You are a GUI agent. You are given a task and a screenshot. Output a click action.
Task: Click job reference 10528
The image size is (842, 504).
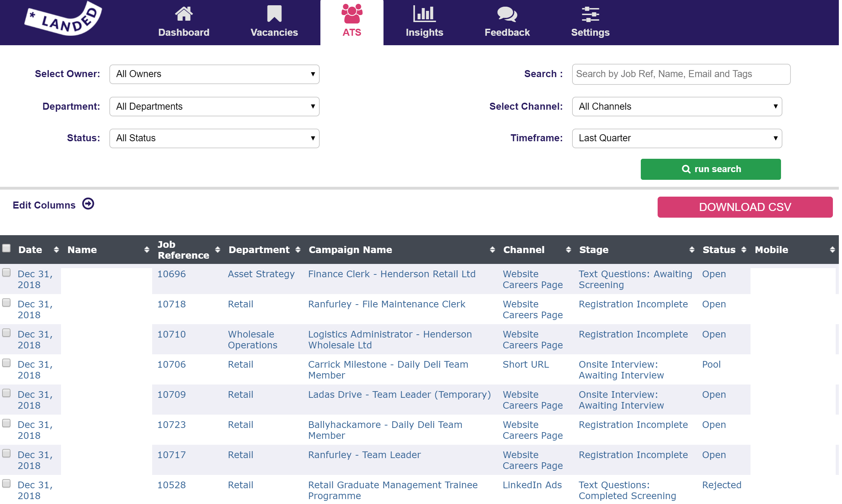[171, 485]
